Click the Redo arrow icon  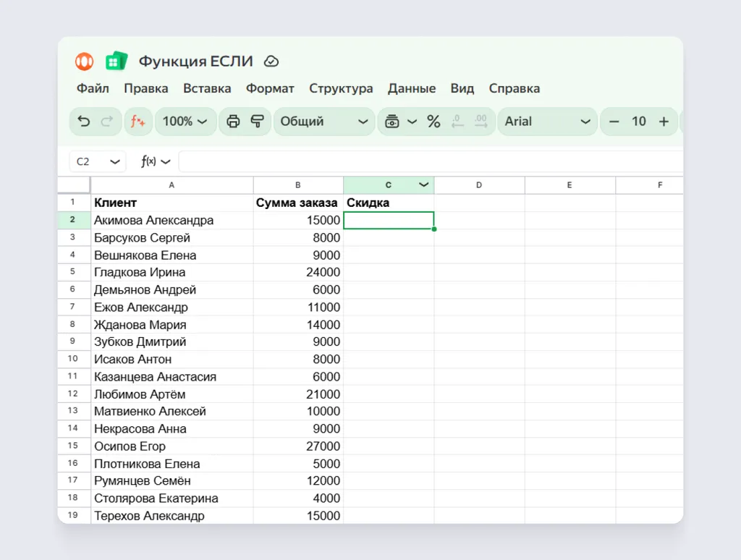[x=107, y=122]
